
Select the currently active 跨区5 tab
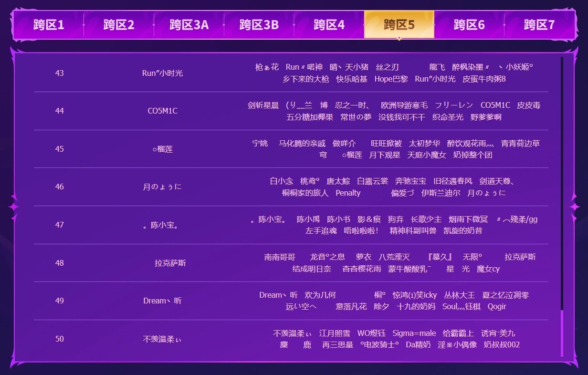(x=399, y=25)
